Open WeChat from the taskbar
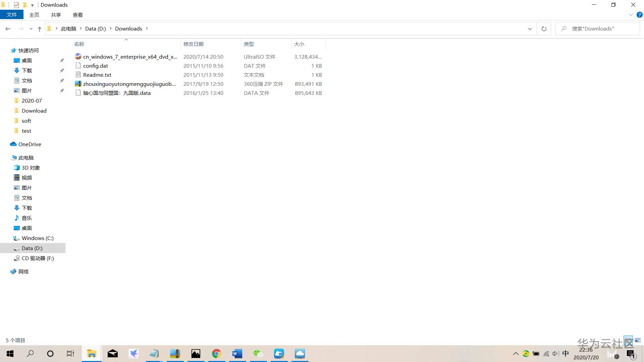 pyautogui.click(x=258, y=354)
